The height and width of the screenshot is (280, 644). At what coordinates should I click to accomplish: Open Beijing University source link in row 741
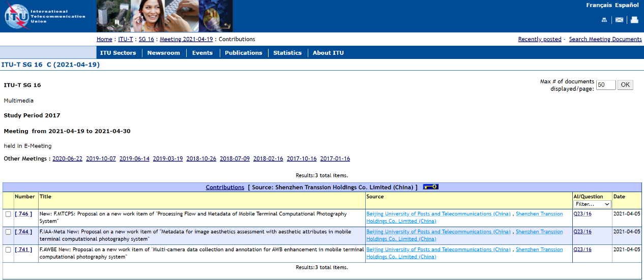click(438, 250)
